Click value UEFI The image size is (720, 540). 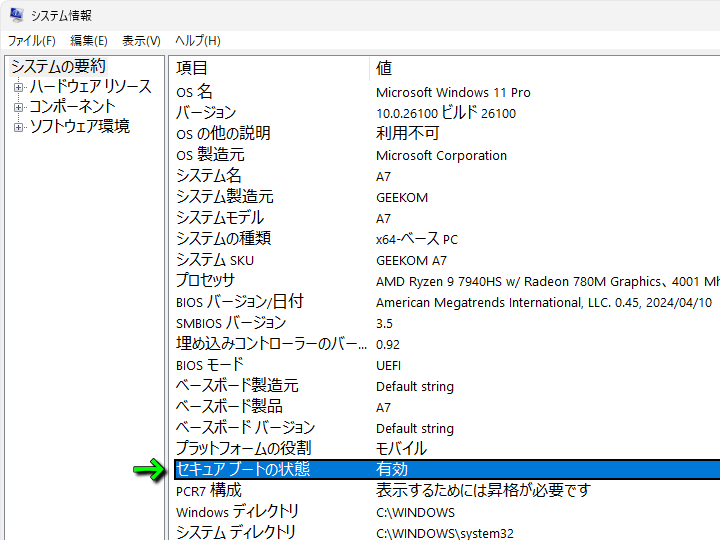[388, 366]
